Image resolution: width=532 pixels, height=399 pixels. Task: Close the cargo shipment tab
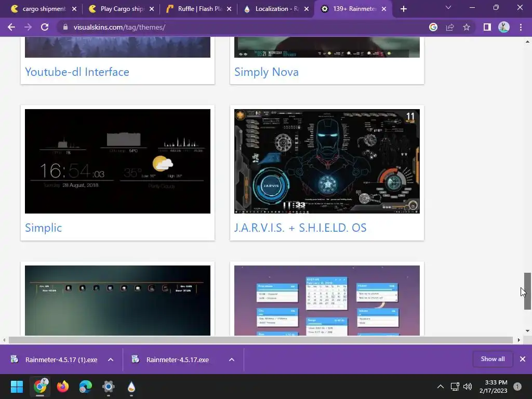(74, 9)
